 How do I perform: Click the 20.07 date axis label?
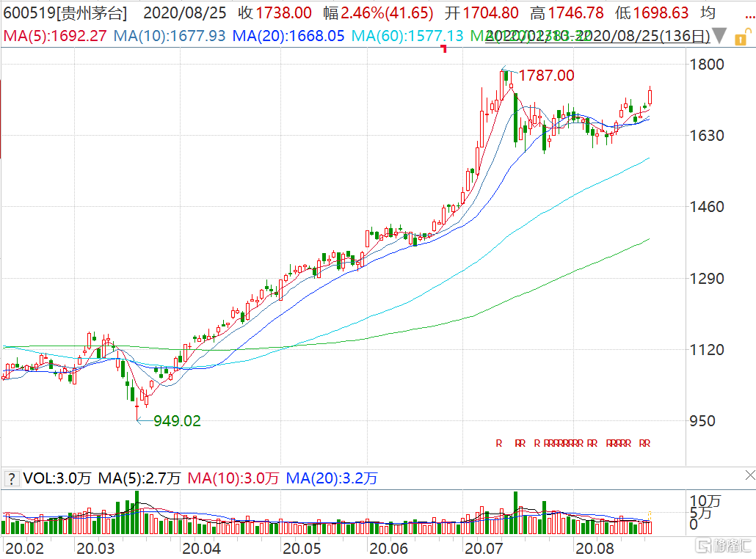point(484,549)
